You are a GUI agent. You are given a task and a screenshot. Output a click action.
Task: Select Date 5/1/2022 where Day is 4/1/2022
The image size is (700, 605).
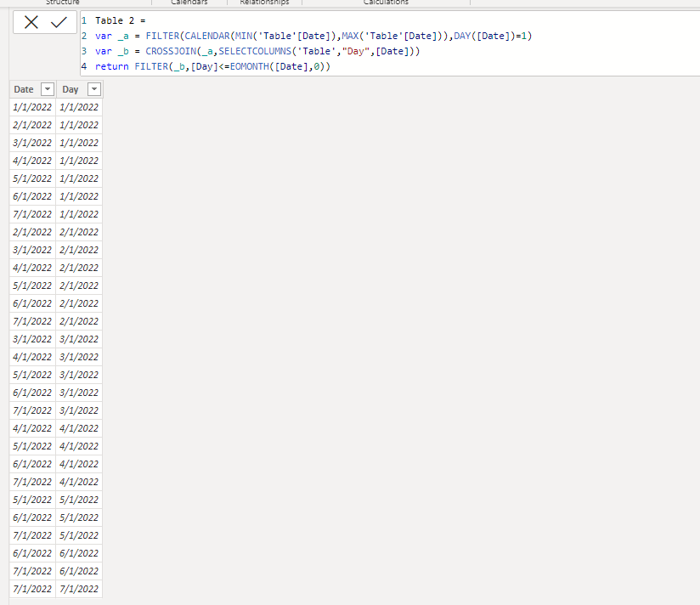click(x=32, y=446)
